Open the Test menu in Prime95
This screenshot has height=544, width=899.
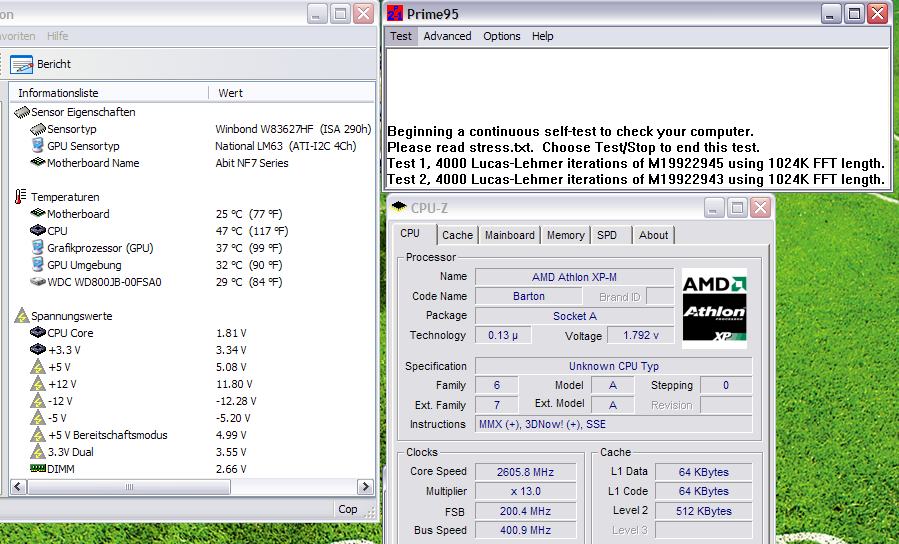click(x=401, y=36)
